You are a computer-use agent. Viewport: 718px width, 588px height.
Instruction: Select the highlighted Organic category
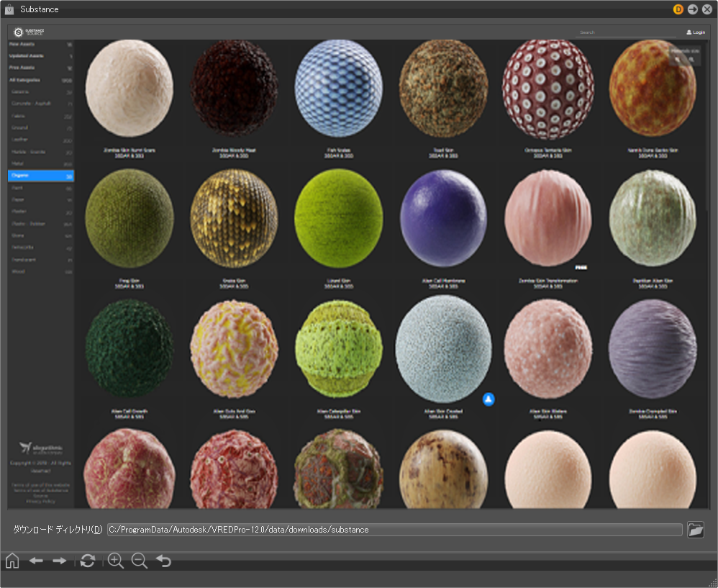click(41, 176)
